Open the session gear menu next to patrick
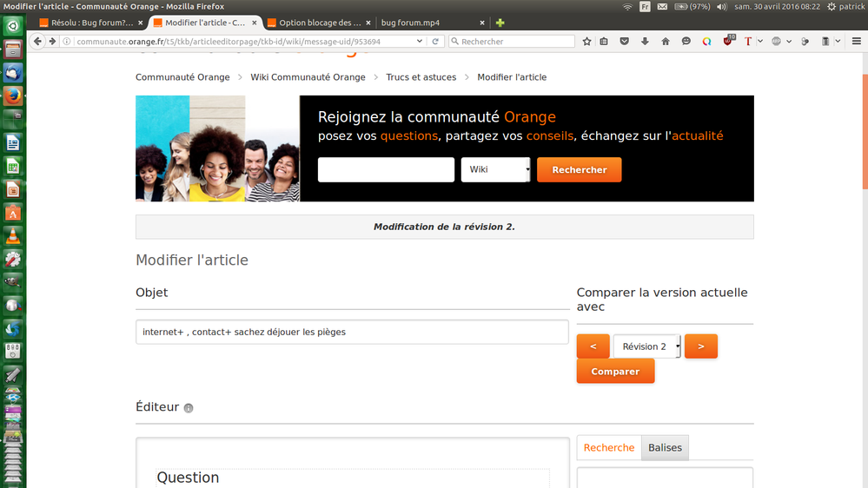Viewport: 868px width, 488px height. coord(832,7)
